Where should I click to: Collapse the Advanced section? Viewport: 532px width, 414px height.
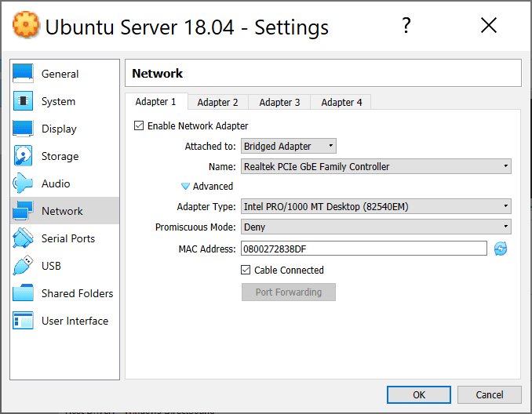coord(186,187)
